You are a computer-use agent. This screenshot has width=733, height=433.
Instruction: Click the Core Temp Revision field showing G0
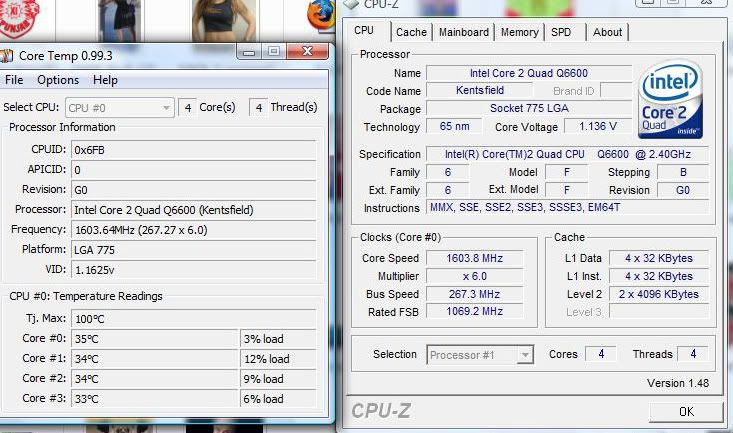pyautogui.click(x=194, y=190)
